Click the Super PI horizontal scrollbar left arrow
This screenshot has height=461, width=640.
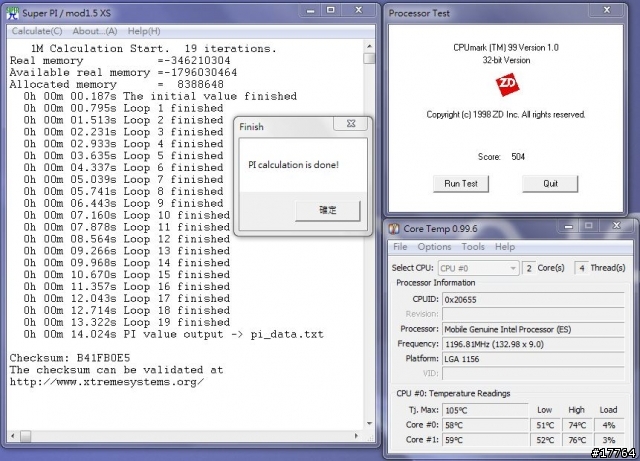13,436
